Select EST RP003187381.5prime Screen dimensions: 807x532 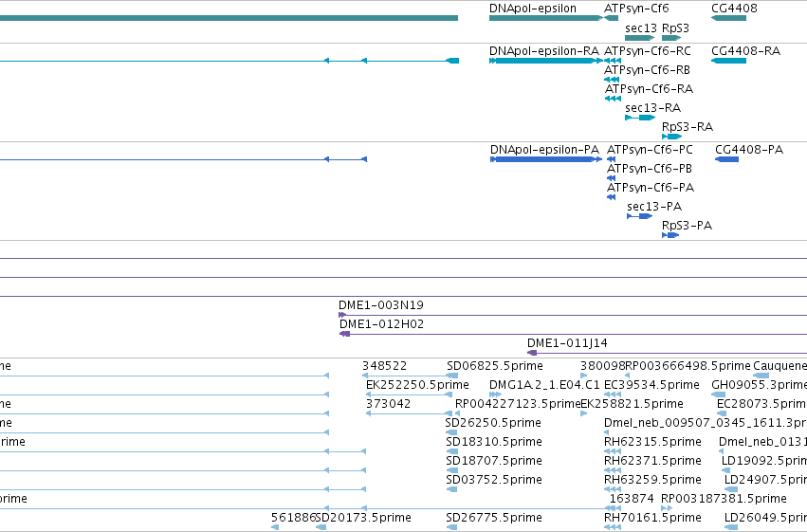(667, 509)
